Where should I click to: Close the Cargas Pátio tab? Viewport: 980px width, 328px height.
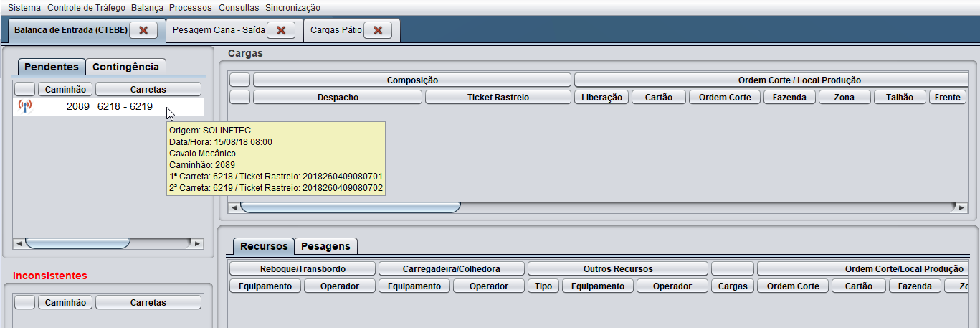point(378,30)
